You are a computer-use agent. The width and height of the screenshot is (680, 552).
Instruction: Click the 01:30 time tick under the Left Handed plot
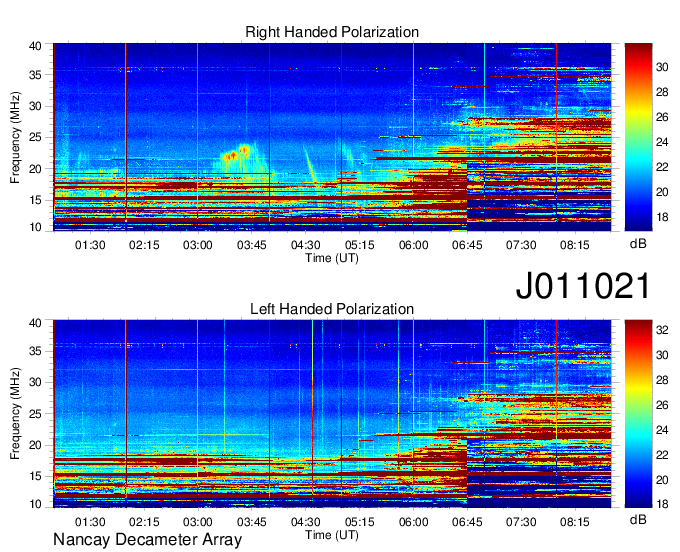(90, 522)
